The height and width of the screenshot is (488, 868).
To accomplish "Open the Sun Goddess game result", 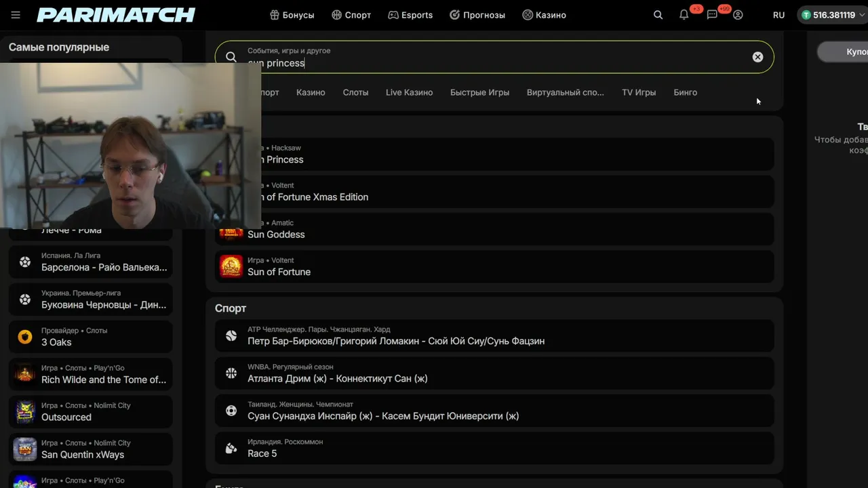I will point(494,229).
